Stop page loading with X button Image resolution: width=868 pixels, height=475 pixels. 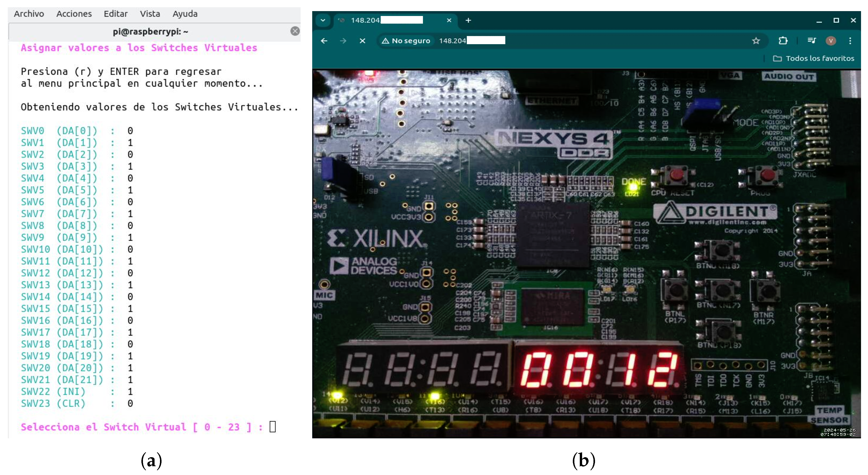coord(362,41)
